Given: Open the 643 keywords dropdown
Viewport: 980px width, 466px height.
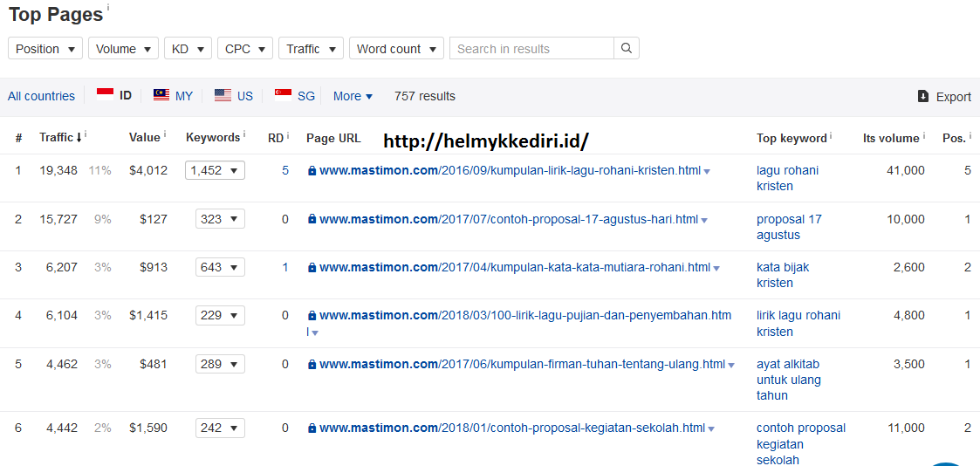Looking at the screenshot, I should click(220, 267).
